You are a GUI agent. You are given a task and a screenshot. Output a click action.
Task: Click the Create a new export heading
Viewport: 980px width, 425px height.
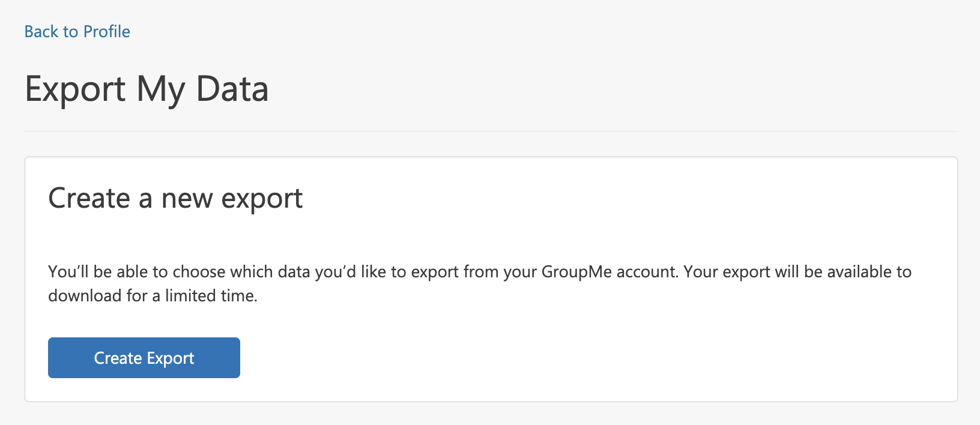coord(175,199)
